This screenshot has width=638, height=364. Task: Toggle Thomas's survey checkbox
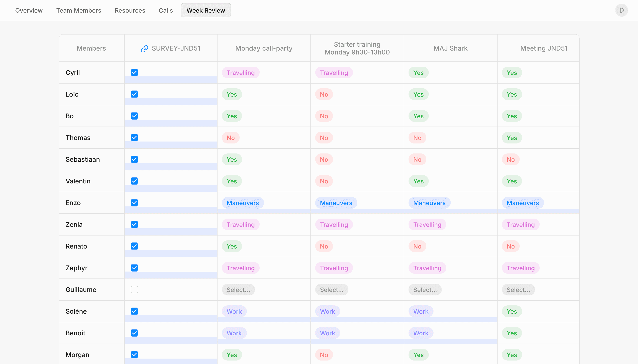tap(134, 137)
